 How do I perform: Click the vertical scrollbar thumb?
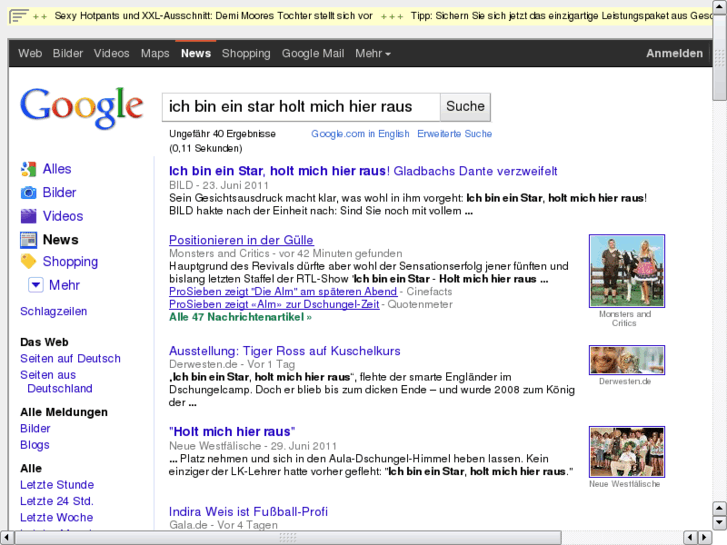pyautogui.click(x=720, y=57)
